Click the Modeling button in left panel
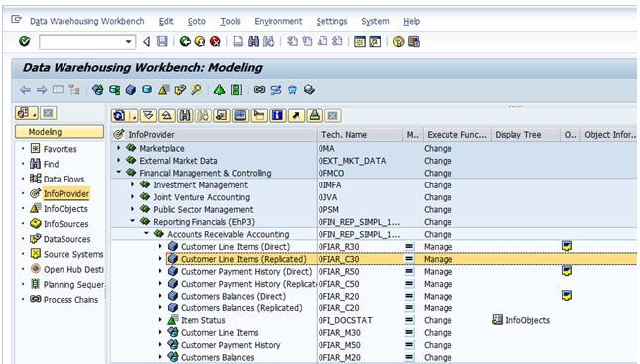The height and width of the screenshot is (364, 640). coord(60,132)
